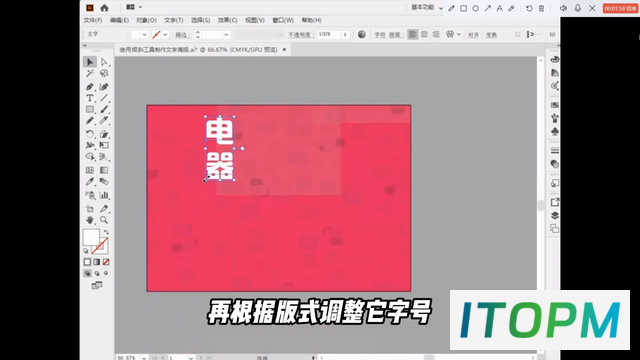Screen dimensions: 640x360
Task: Toggle left paragraph alignment
Action: coord(413,35)
